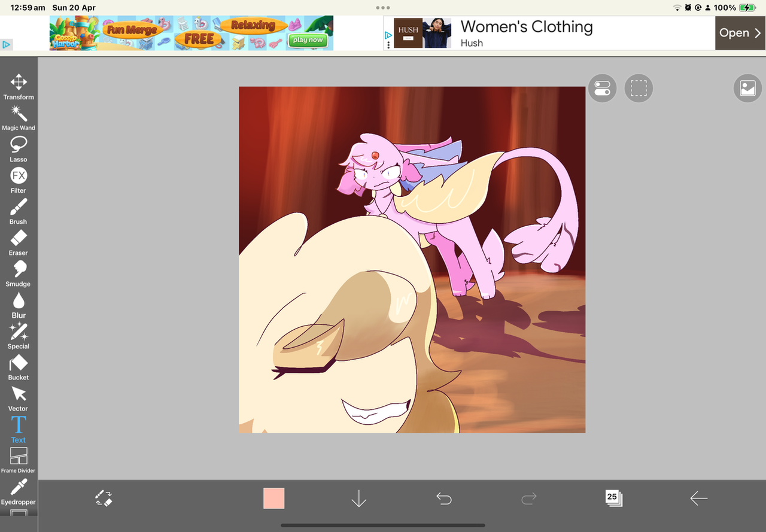Screen dimensions: 766x532
Task: Redo the undone action
Action: (x=529, y=498)
